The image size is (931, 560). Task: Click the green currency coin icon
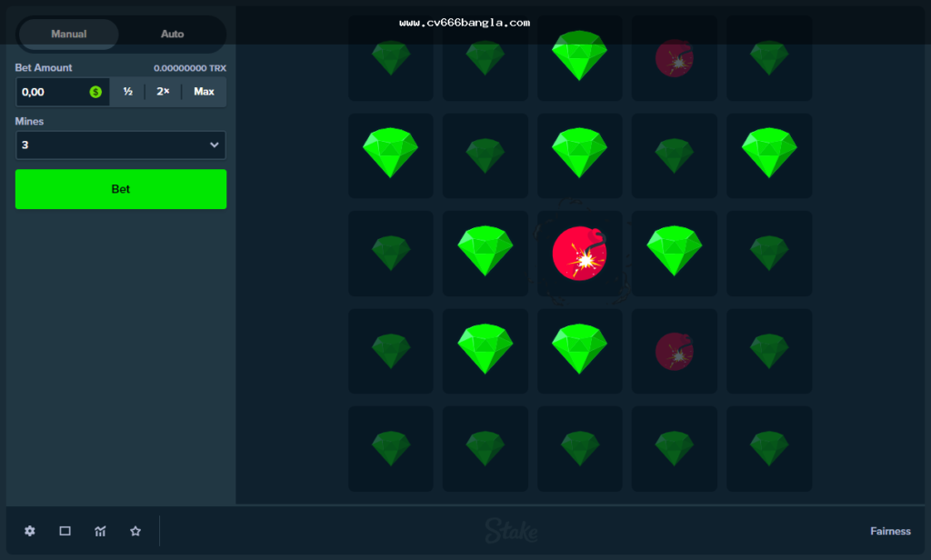(95, 92)
